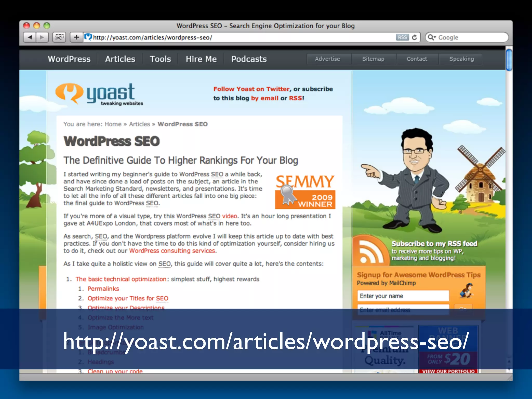
Task: Open the WordPress SEO video link
Action: 229,216
